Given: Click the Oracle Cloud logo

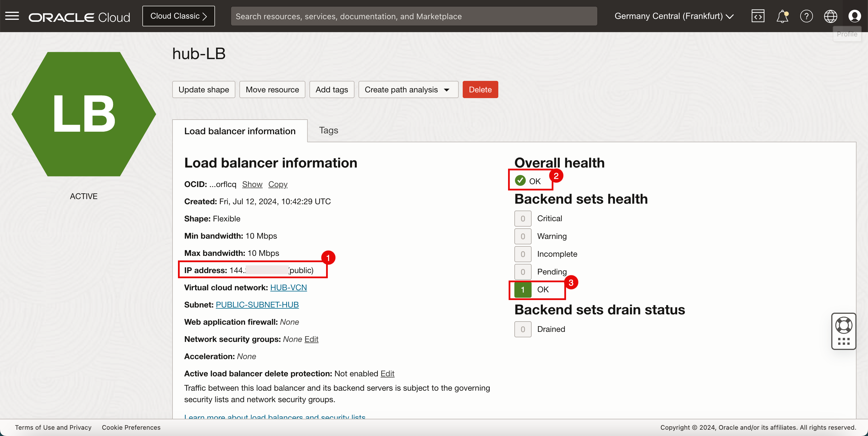Looking at the screenshot, I should click(x=79, y=17).
